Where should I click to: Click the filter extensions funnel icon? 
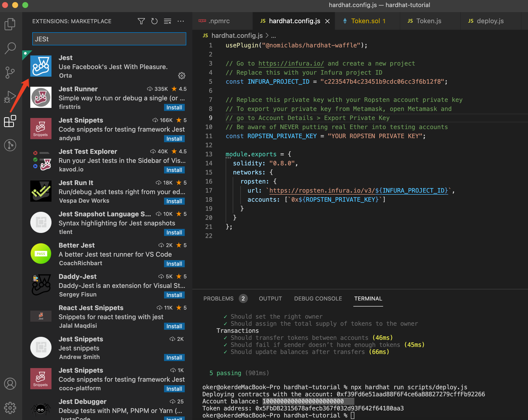141,21
